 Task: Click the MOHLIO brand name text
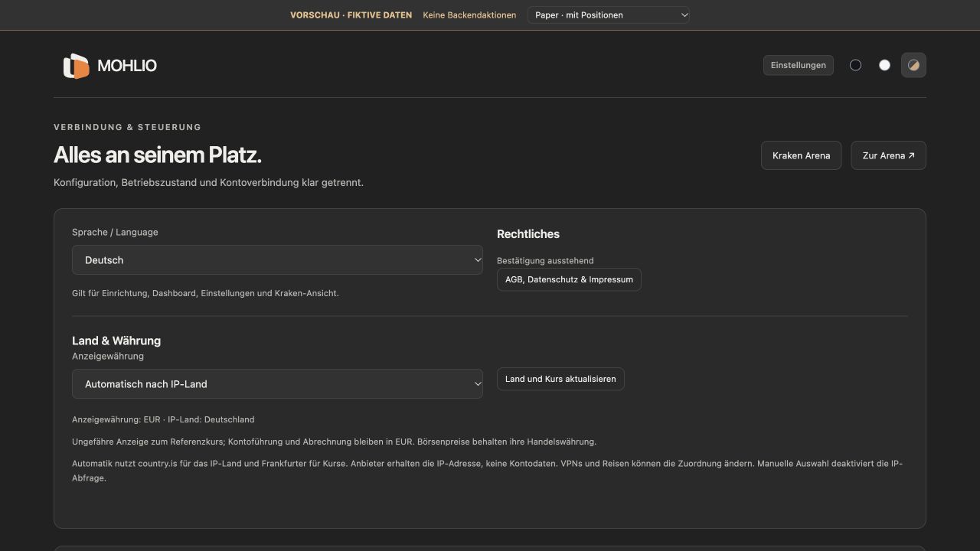(x=127, y=66)
